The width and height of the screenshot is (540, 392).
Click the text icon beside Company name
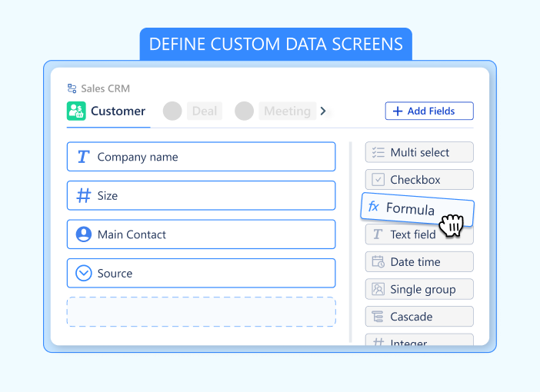[83, 157]
